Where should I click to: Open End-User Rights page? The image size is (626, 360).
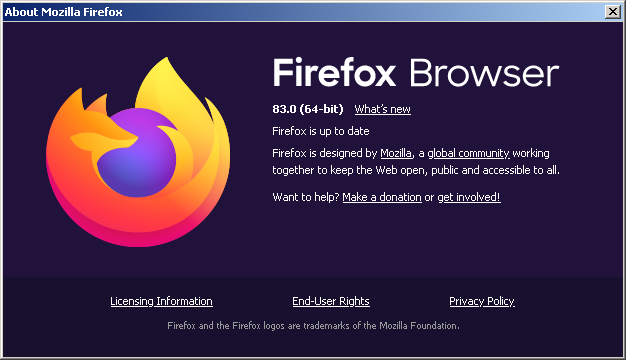point(331,301)
